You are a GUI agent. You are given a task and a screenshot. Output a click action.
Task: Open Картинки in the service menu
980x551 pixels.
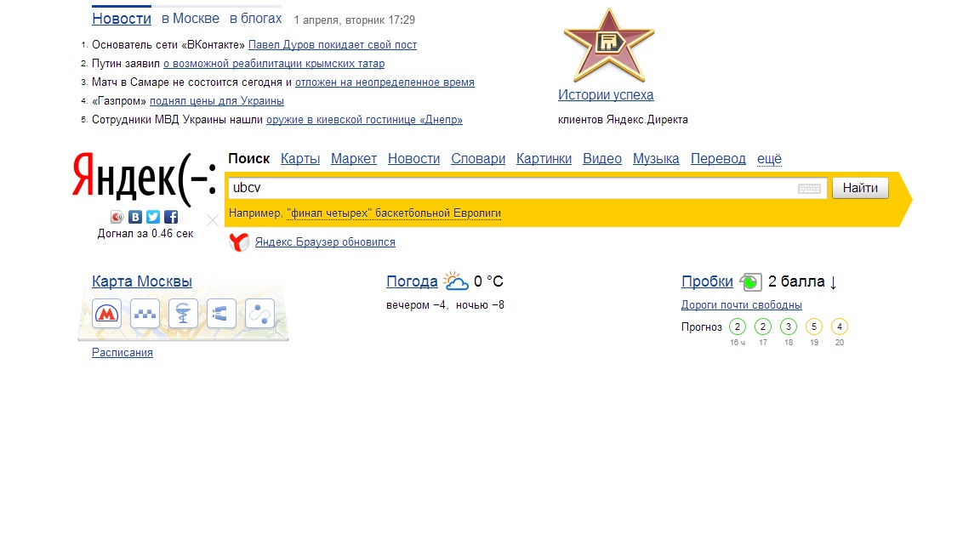tap(544, 159)
